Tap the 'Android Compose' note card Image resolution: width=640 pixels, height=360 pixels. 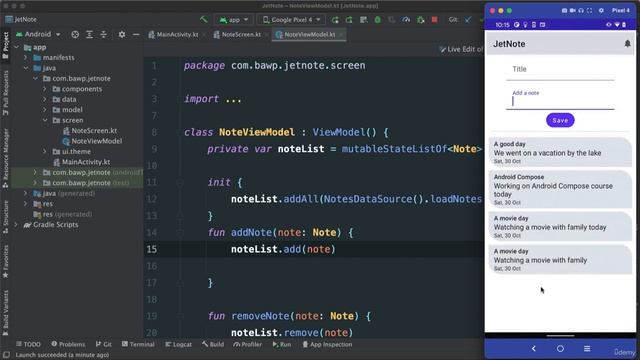coord(560,189)
